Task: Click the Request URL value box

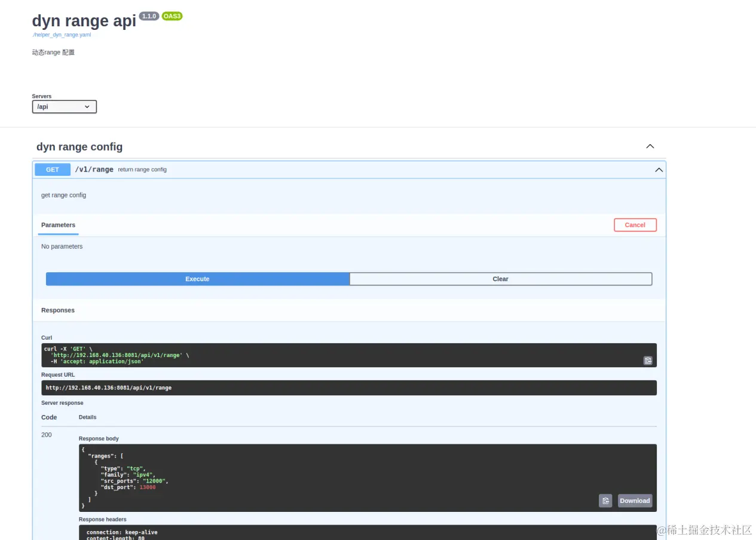Action: click(349, 388)
